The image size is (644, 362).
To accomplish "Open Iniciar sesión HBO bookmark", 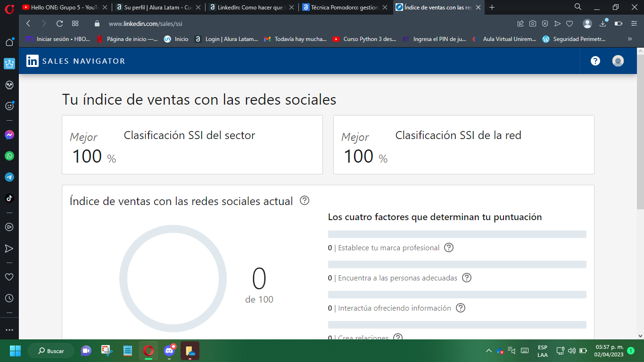I will (58, 39).
